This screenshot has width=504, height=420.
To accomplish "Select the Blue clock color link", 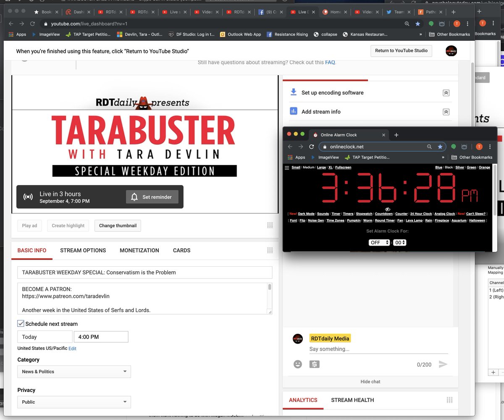I will (x=438, y=167).
